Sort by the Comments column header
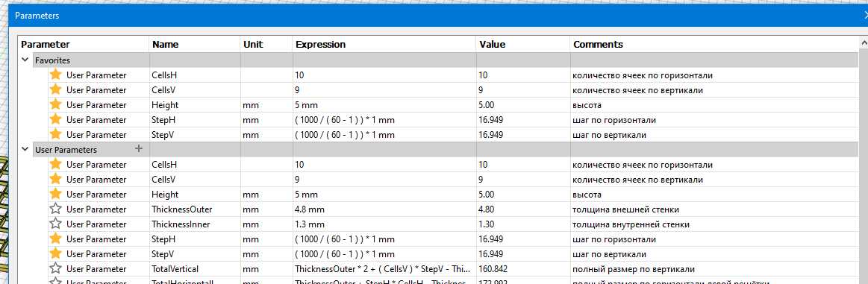868x284 pixels. (714, 45)
